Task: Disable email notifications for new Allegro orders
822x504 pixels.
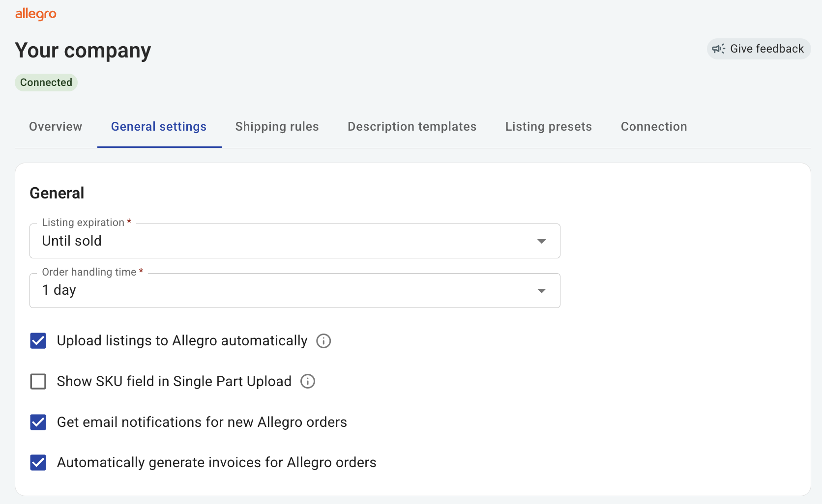Action: tap(38, 422)
